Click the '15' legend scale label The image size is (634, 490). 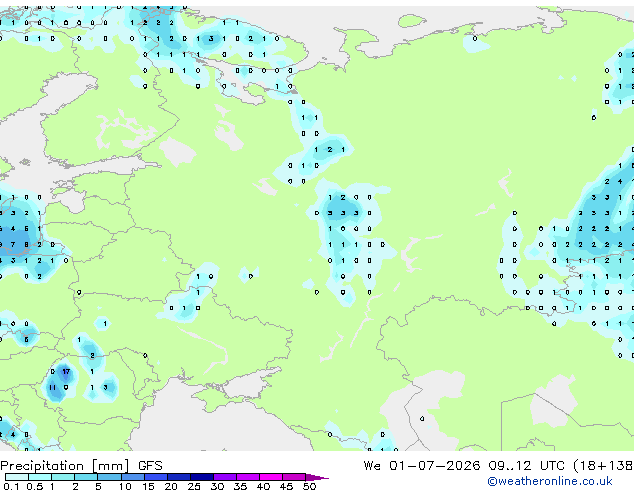[148, 486]
